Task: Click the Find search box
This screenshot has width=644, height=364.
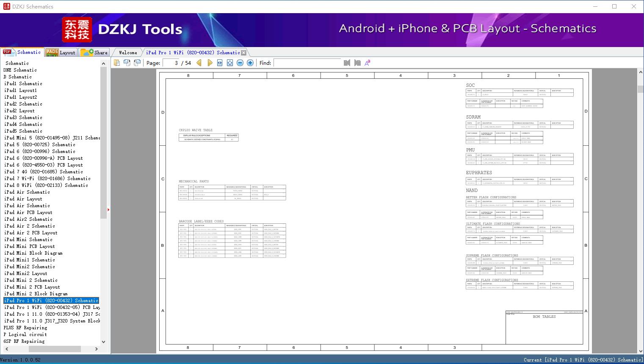Action: pos(307,63)
